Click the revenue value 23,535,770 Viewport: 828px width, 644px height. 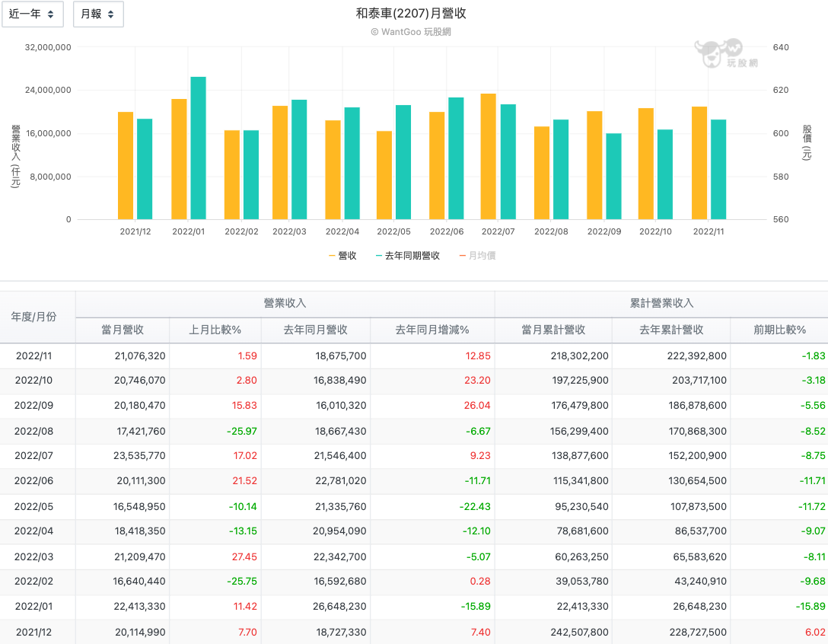pos(139,455)
